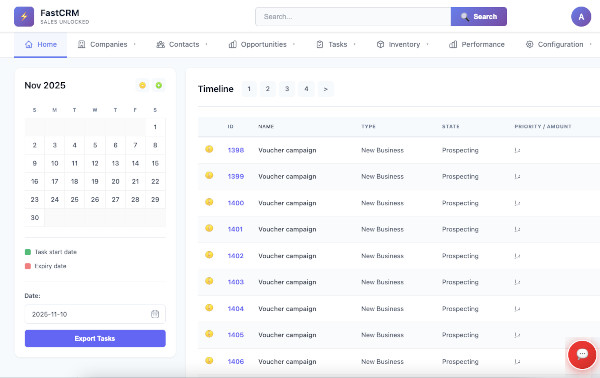600x378 pixels.
Task: Click the yellow status icon for row 1401
Action: coord(209,228)
